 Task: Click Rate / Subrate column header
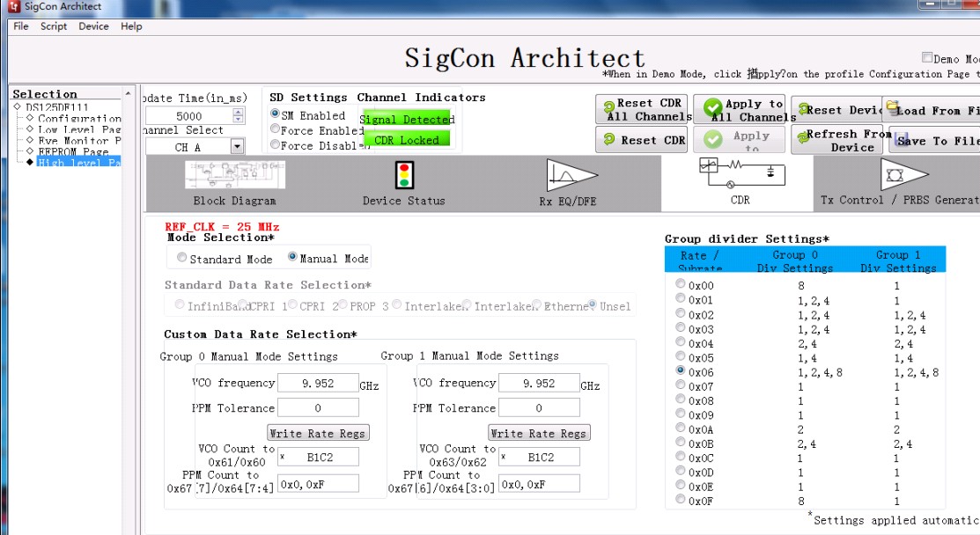point(700,261)
